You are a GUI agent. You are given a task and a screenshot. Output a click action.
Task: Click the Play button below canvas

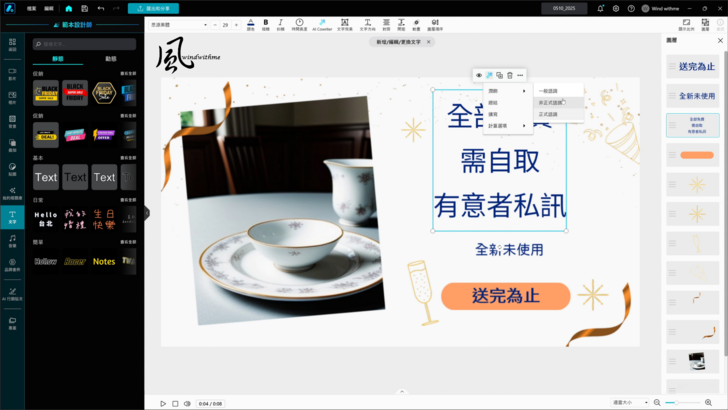[163, 403]
